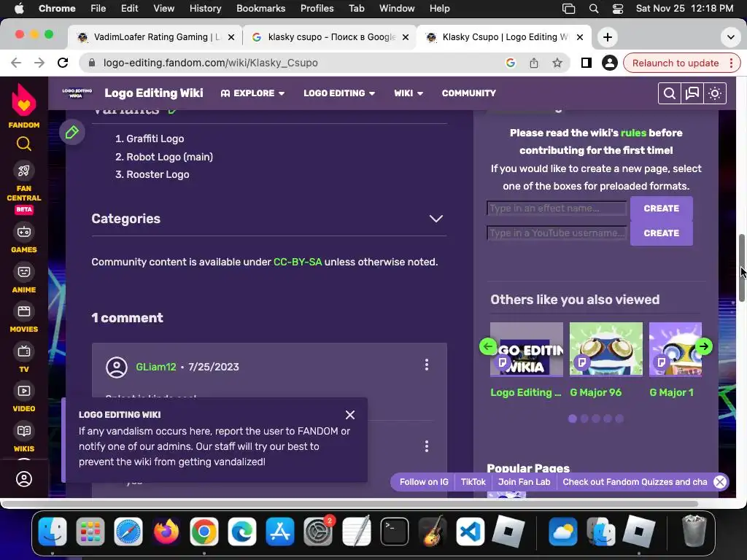Viewport: 747px width, 560px height.
Task: Focus the effect name input field
Action: click(557, 208)
